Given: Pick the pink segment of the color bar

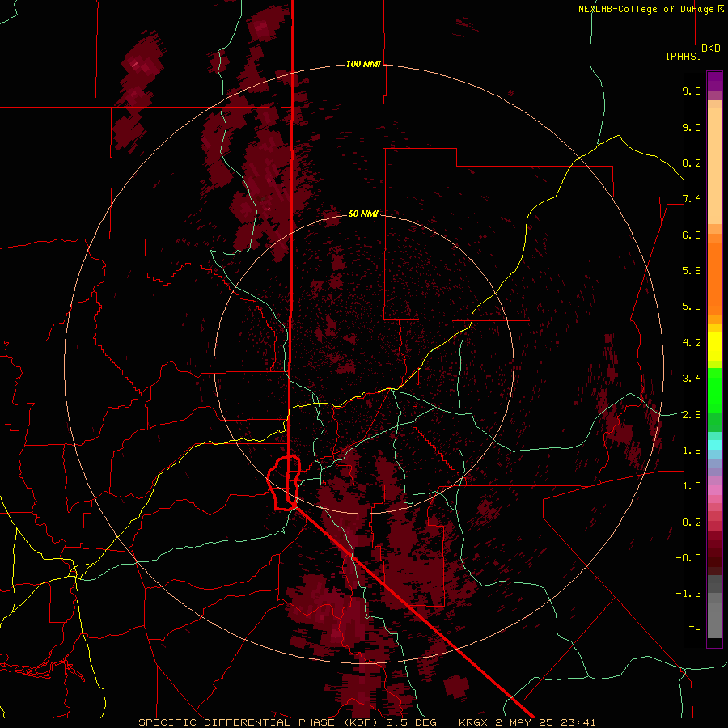Looking at the screenshot, I should pos(714,489).
